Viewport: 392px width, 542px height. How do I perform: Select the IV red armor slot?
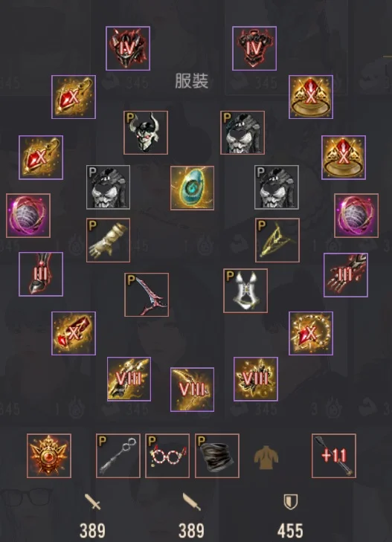click(254, 48)
